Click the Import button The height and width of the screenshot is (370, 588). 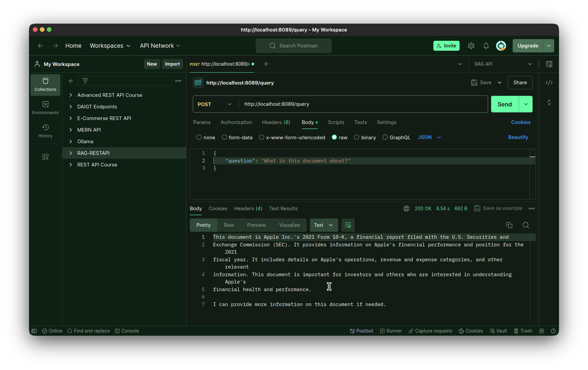173,64
